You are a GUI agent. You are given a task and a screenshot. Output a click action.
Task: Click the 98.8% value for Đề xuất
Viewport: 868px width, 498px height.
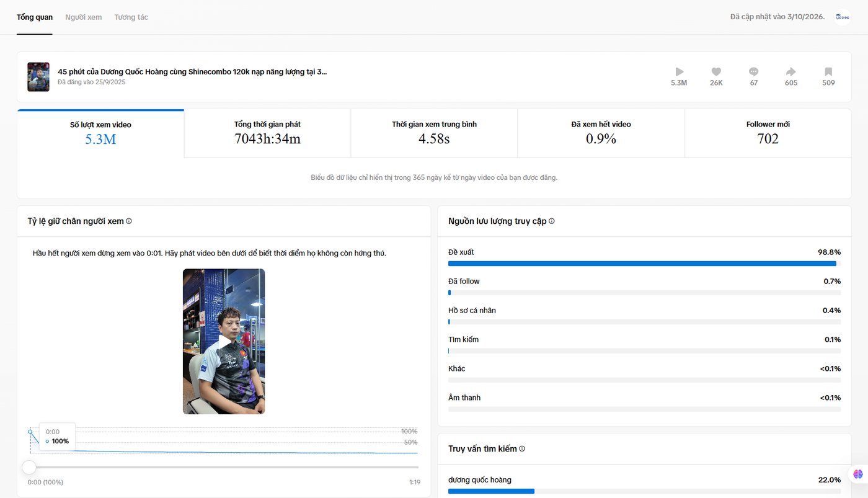coord(830,252)
